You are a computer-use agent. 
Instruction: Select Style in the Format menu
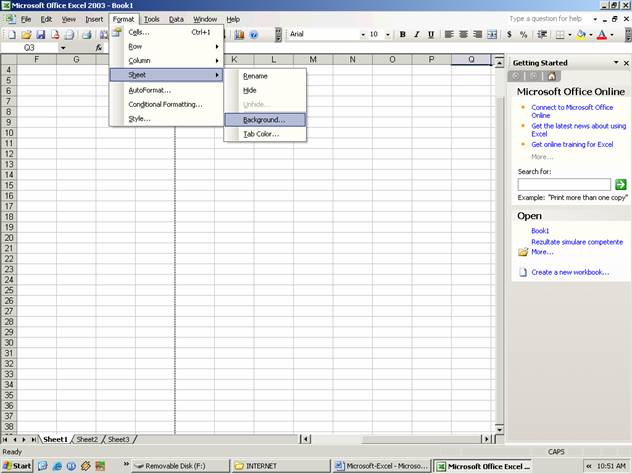pyautogui.click(x=166, y=119)
